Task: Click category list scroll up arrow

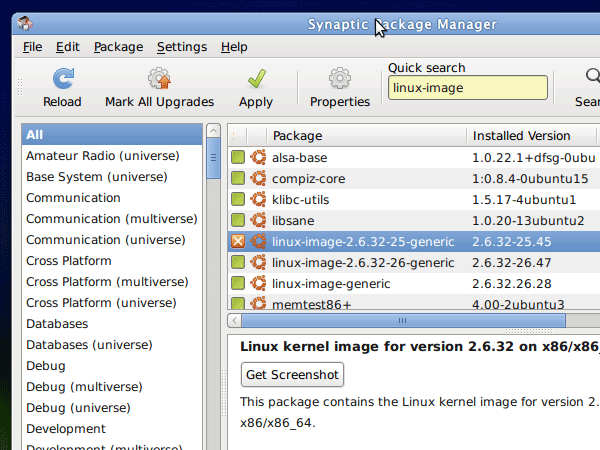Action: coord(213,131)
